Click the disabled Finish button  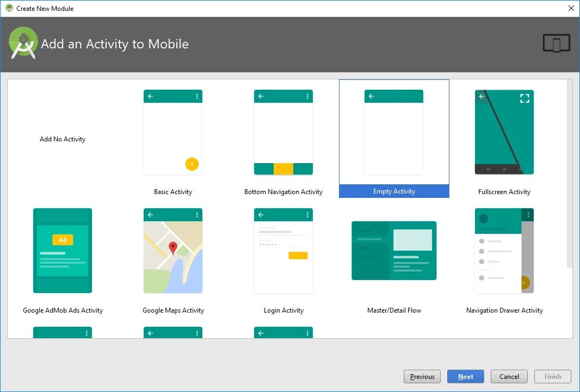553,376
